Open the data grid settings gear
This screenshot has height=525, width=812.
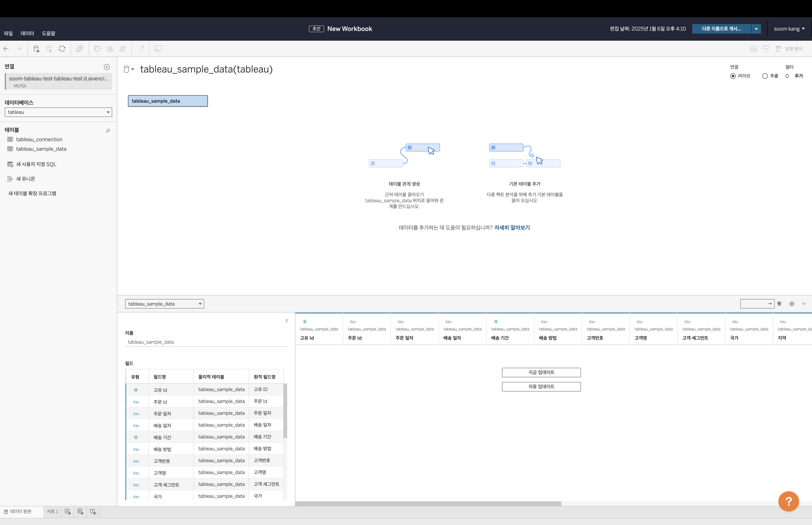pos(792,304)
